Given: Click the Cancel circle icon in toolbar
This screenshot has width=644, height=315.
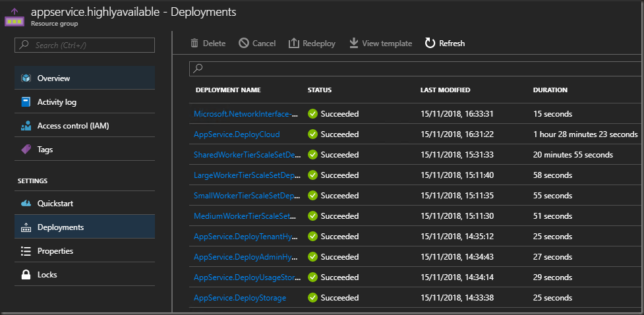Looking at the screenshot, I should 244,43.
